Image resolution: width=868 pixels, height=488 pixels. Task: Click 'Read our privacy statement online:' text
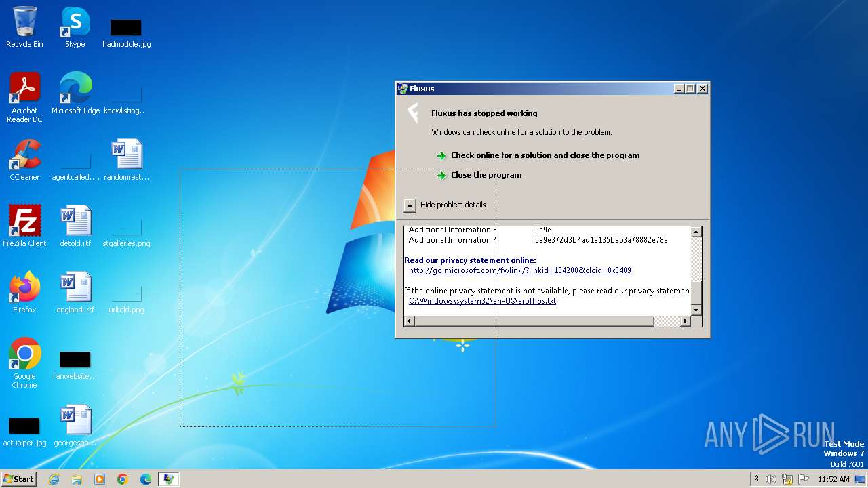pyautogui.click(x=470, y=260)
